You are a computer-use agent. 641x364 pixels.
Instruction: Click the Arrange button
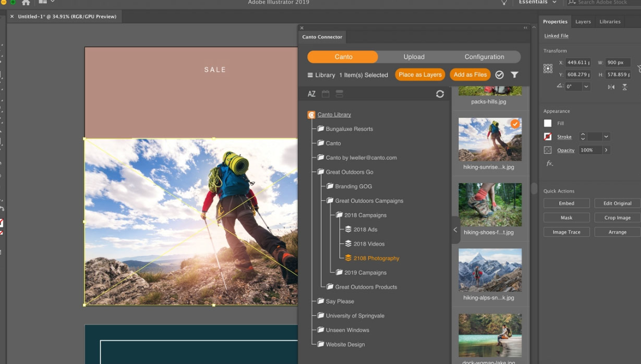618,232
